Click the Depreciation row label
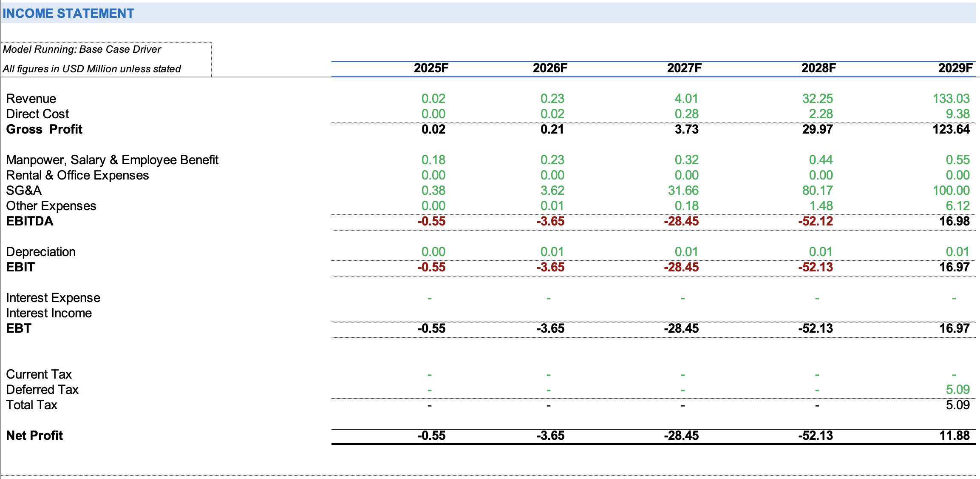Image resolution: width=980 pixels, height=479 pixels. (x=41, y=252)
